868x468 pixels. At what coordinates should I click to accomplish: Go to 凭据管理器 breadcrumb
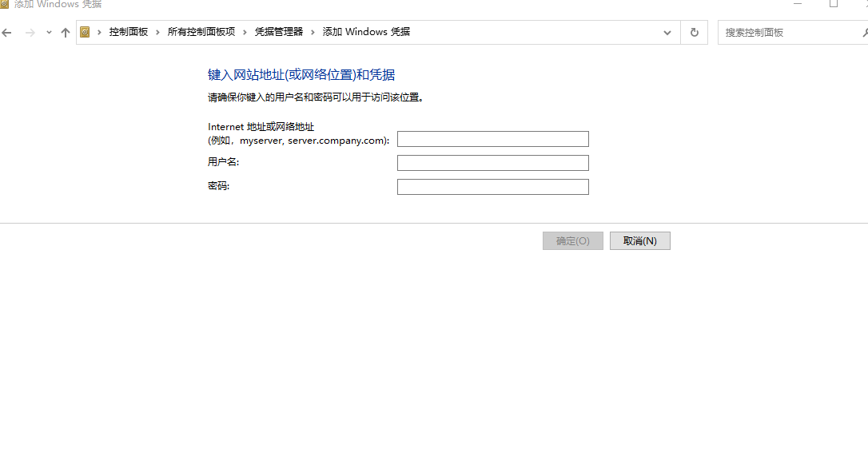click(279, 32)
